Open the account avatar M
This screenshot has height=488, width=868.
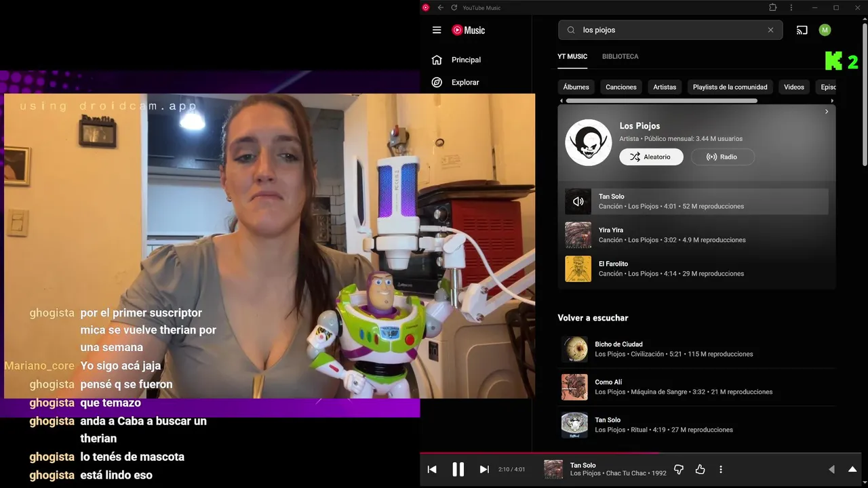[x=825, y=30]
